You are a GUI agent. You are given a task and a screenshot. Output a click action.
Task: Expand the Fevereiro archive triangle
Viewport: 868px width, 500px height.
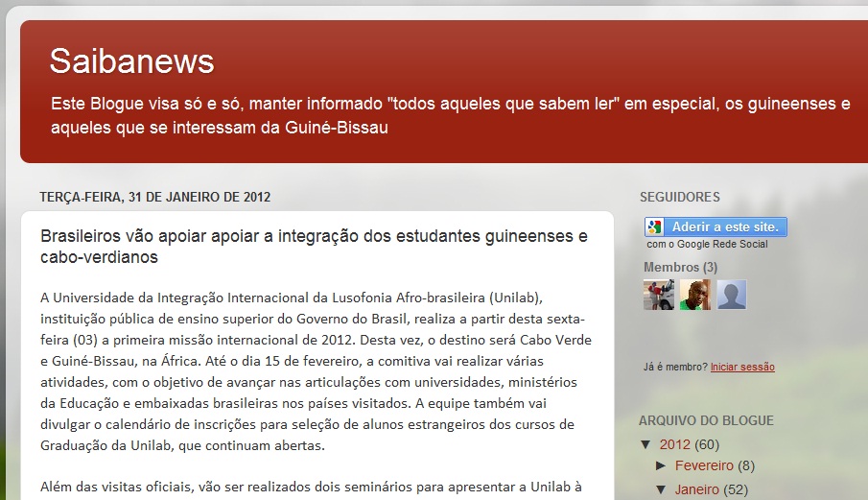(x=662, y=465)
